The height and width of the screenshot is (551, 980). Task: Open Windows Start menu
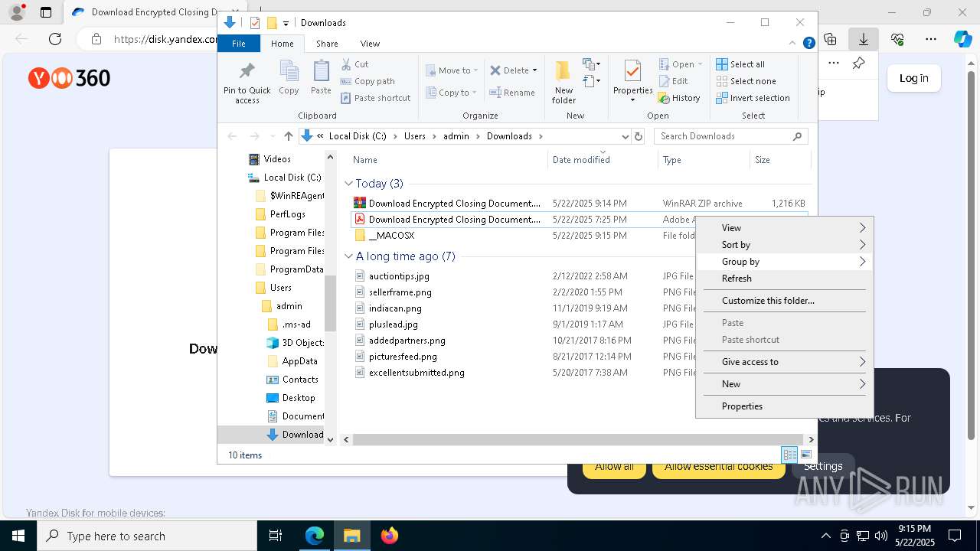pos(18,536)
